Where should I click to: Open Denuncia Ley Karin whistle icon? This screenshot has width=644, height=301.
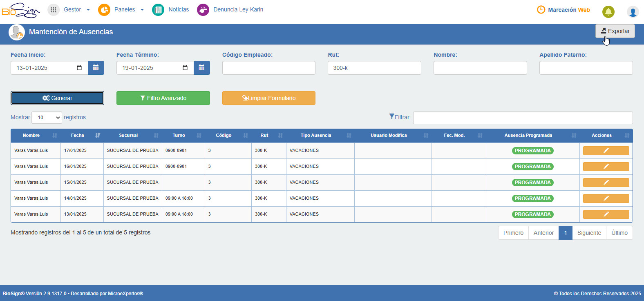click(x=203, y=9)
